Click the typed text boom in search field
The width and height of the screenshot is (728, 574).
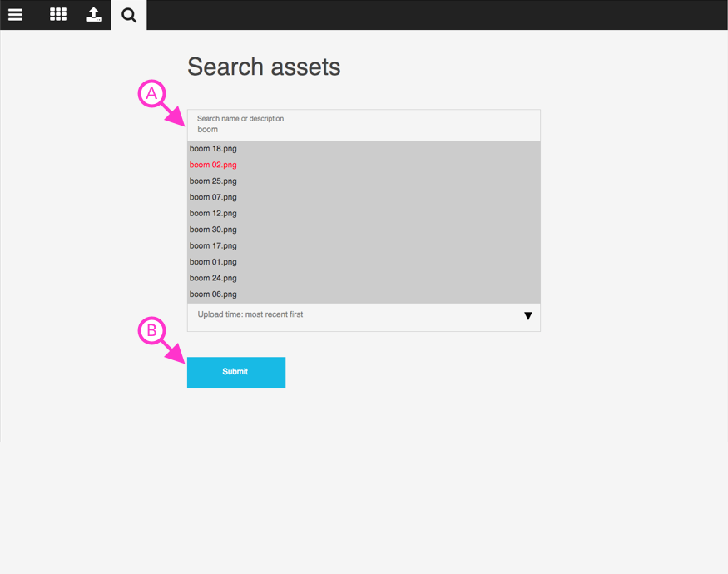pos(207,130)
